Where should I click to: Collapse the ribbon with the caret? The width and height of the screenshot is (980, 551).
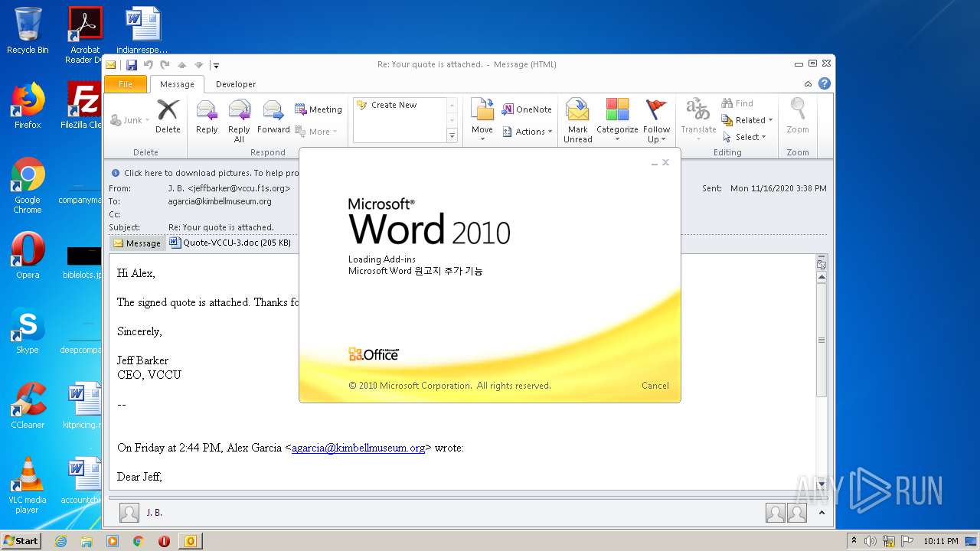[808, 84]
